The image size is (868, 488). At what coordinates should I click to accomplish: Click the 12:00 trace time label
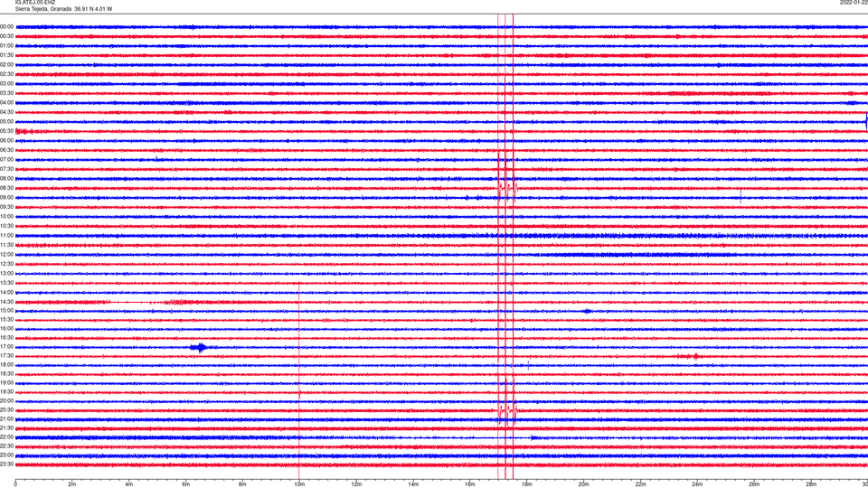coord(6,255)
